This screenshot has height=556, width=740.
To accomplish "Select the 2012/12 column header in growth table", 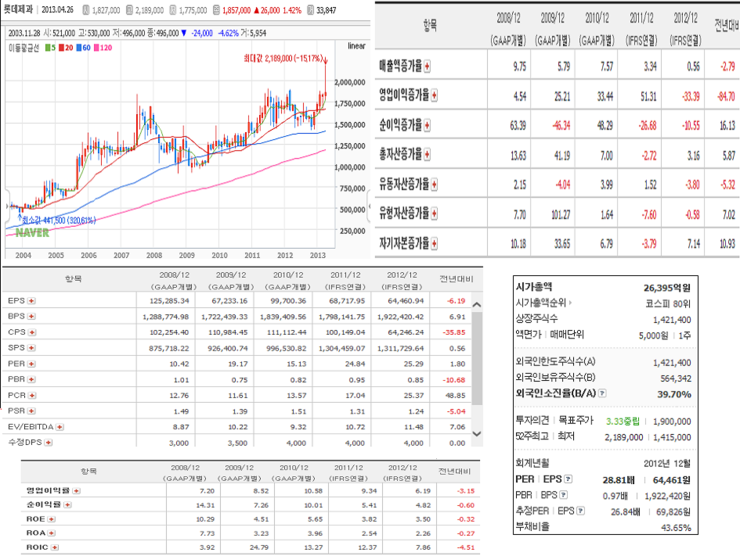I will tap(685, 18).
